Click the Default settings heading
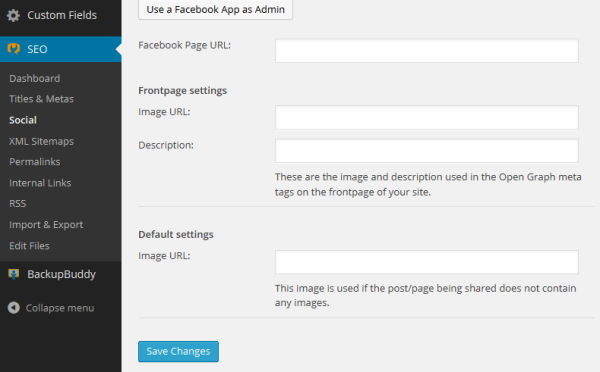Viewport: 600px width, 372px height. click(x=176, y=234)
